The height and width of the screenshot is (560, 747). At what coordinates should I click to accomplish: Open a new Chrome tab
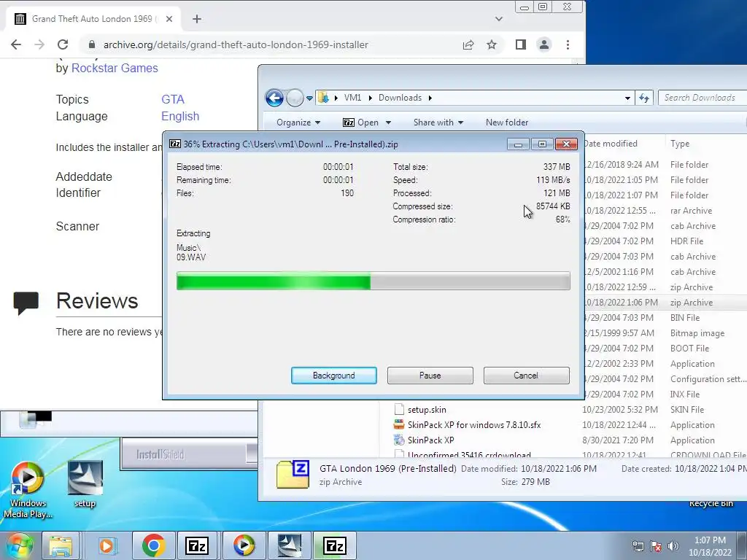click(197, 19)
